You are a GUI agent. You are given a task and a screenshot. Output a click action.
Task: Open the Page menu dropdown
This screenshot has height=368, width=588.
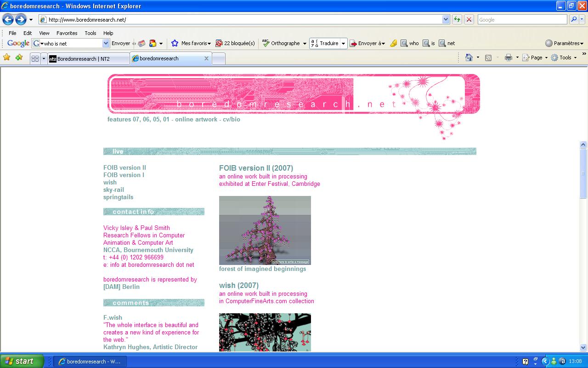click(x=536, y=57)
